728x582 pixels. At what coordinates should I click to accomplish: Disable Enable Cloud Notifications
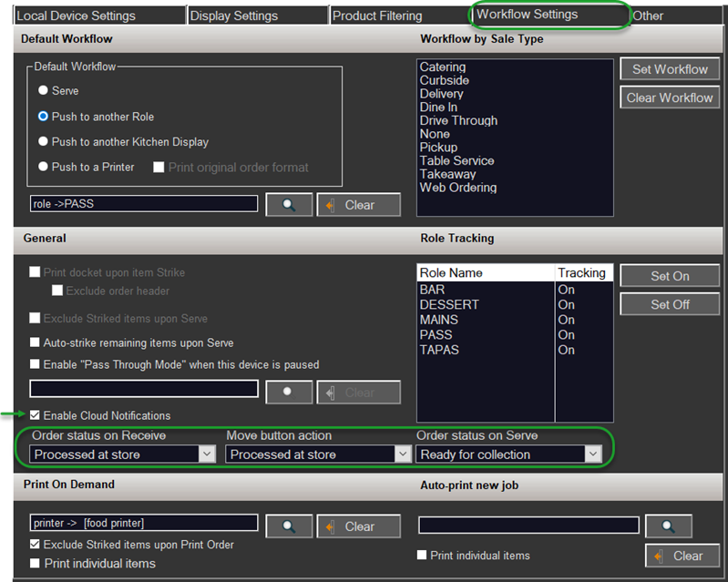click(x=35, y=415)
